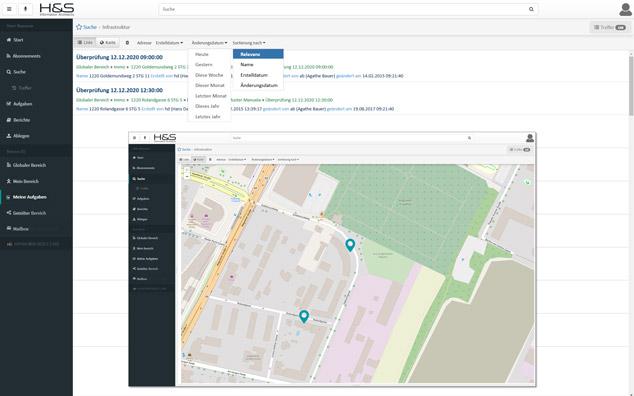Click the vertical scrollbar of results list

[x=631, y=85]
